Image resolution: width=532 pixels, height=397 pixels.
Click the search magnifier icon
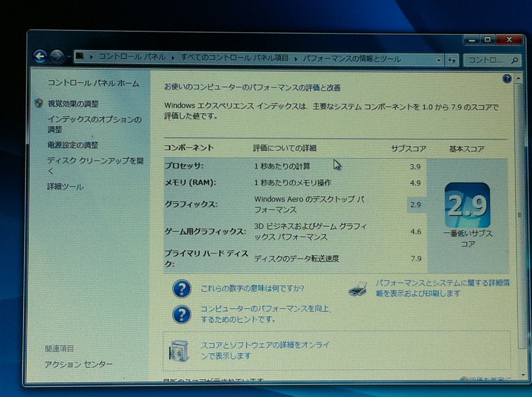pyautogui.click(x=514, y=61)
